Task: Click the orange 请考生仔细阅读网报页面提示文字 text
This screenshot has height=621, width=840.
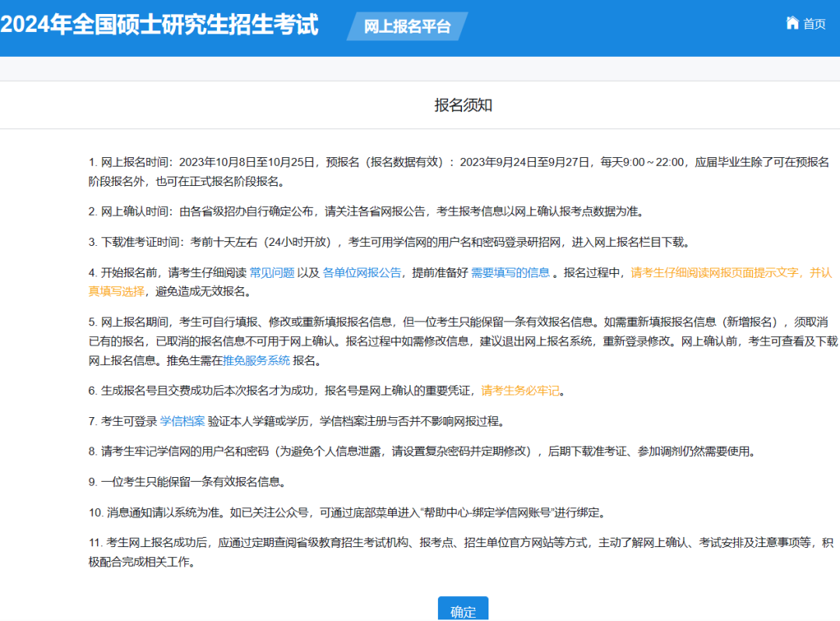Action: coord(714,272)
